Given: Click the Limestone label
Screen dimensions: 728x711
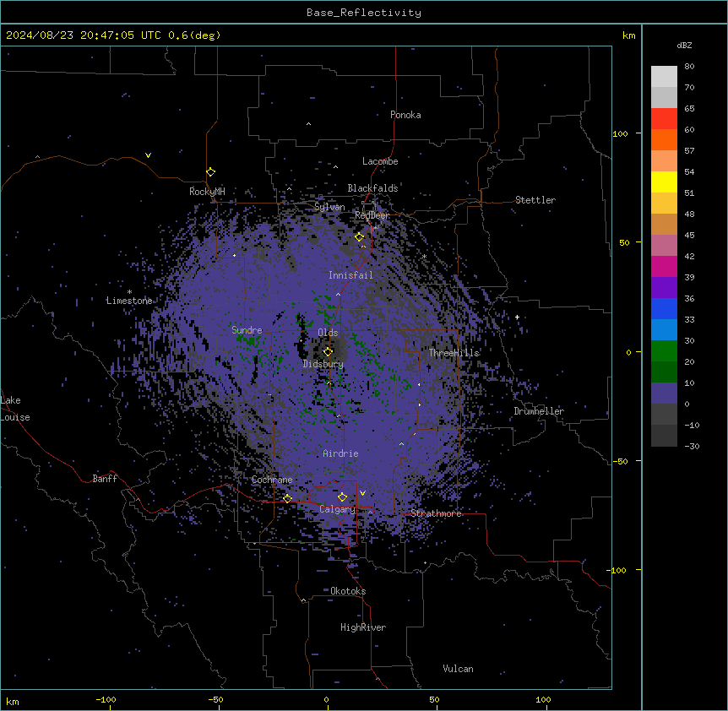Looking at the screenshot, I should coord(129,301).
